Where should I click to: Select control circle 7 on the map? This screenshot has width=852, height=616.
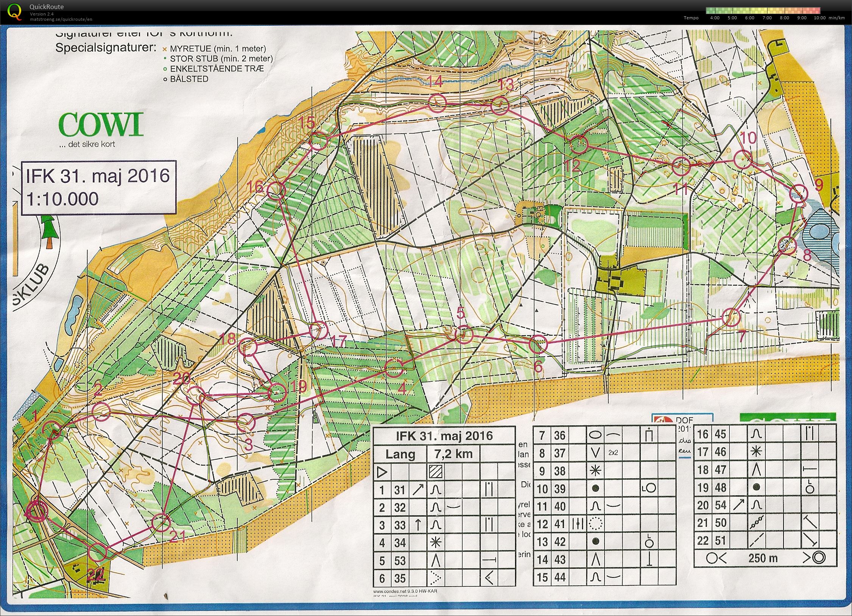click(731, 317)
